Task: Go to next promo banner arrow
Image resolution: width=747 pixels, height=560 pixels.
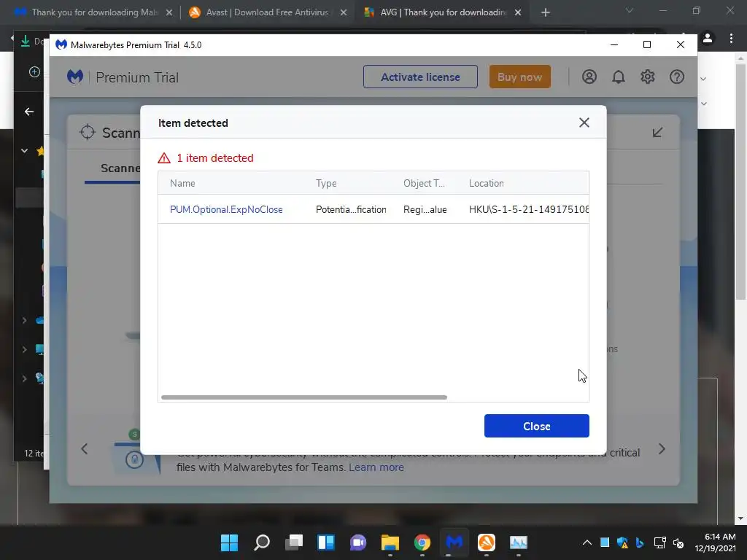Action: 662,448
